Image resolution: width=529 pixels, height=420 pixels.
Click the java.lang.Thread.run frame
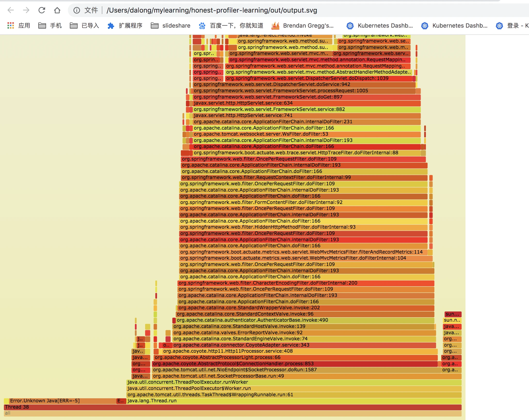coord(294,401)
